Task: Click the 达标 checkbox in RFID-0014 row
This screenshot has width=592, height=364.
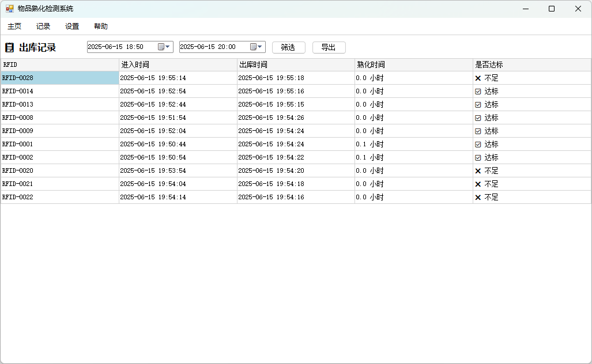Action: [478, 92]
